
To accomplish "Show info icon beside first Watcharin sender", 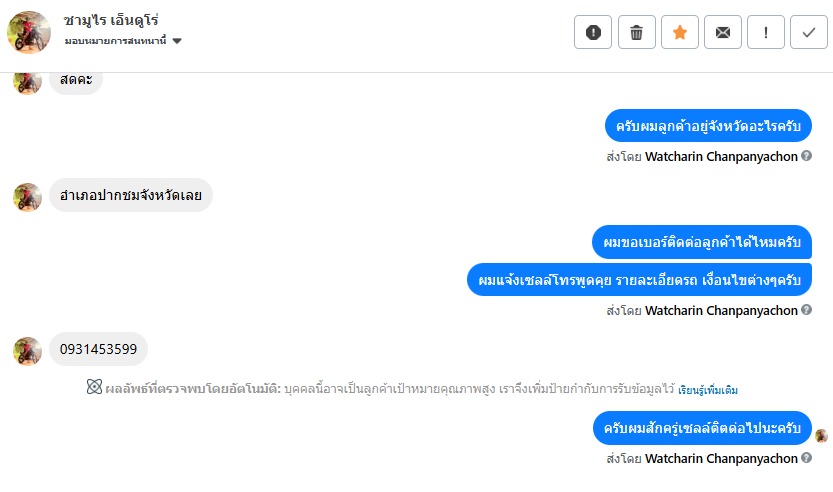I will point(806,156).
